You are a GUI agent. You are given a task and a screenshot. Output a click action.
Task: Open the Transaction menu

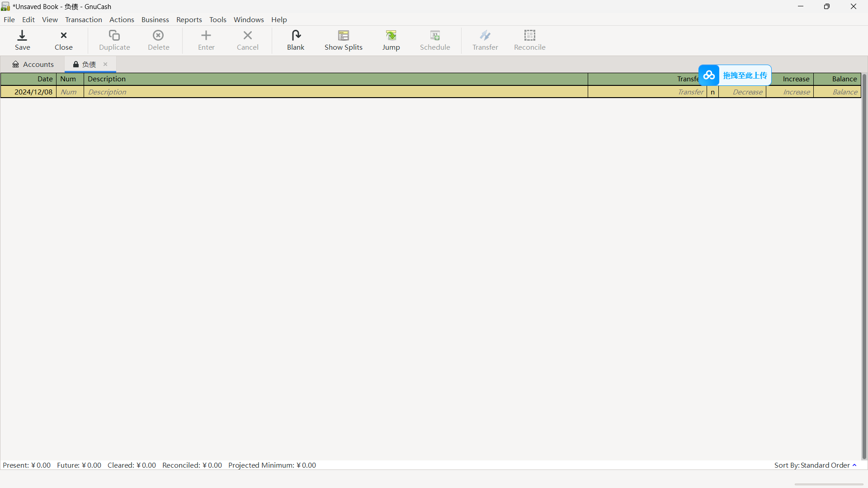84,20
